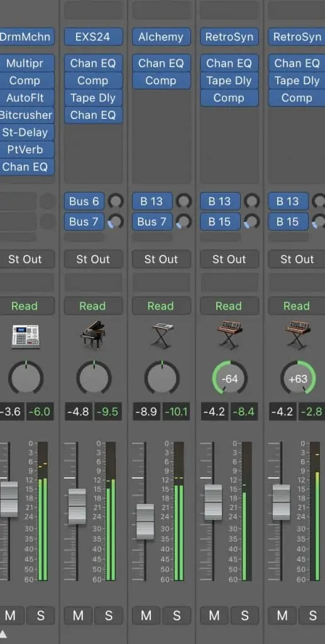325x644 pixels.
Task: Click the Bus 6 send slot on EXS24
Action: click(x=84, y=201)
